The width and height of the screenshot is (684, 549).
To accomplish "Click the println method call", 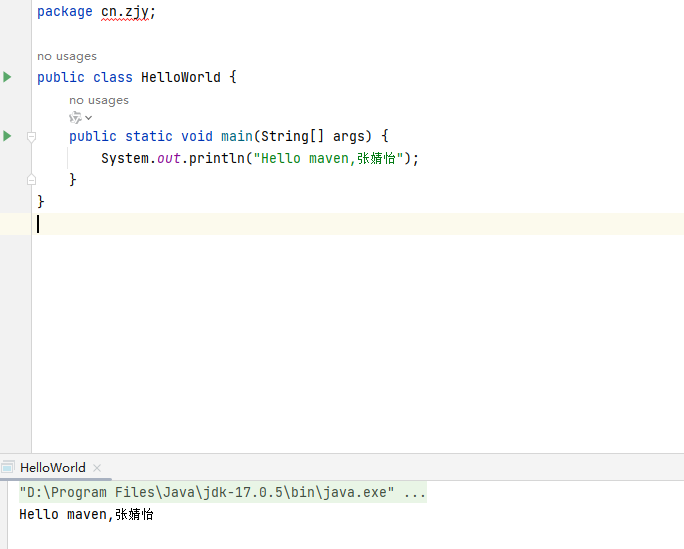I will (x=217, y=158).
